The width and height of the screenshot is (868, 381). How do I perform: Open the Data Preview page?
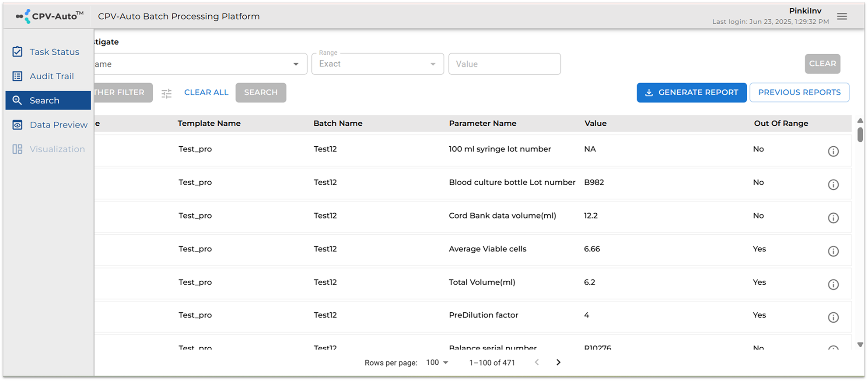(48, 125)
